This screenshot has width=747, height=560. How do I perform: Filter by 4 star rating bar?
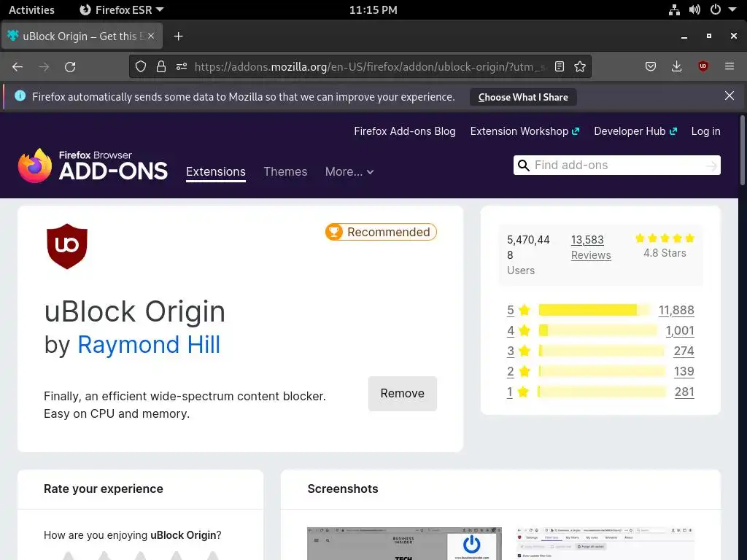tap(597, 330)
